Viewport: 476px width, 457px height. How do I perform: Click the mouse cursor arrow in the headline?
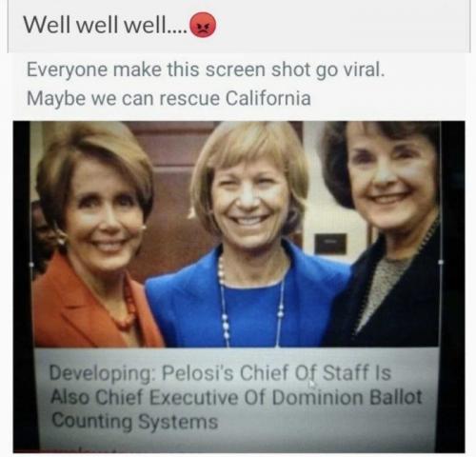(x=312, y=385)
